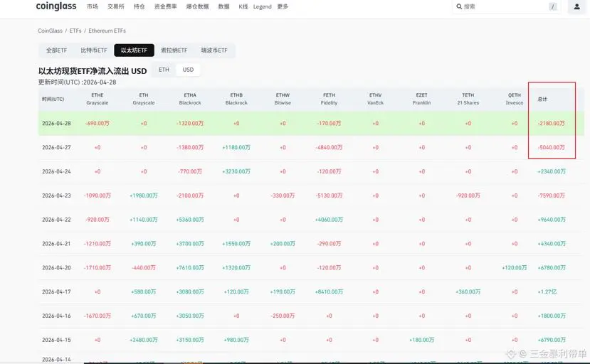Click the +8410.00万 FETH cell
Viewport: 590px width, 364px height.
point(330,291)
